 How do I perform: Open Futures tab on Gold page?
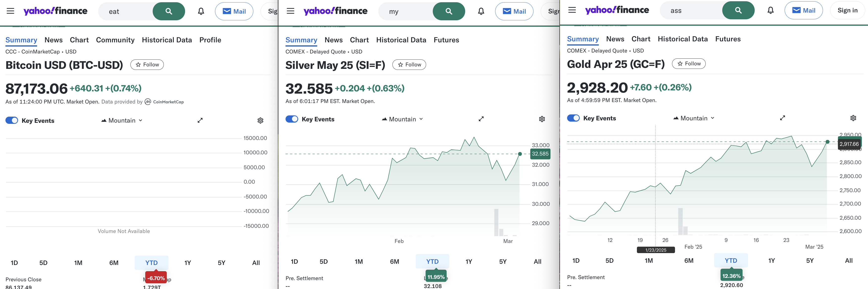(727, 39)
